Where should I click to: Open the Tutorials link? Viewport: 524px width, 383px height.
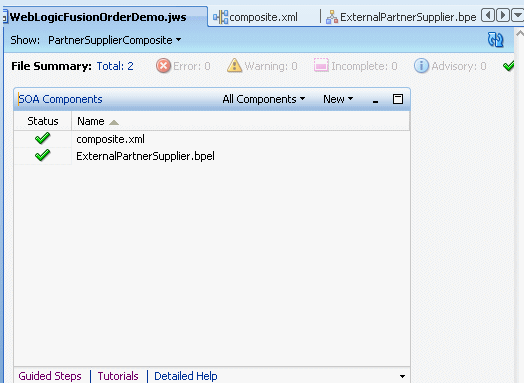[x=118, y=376]
